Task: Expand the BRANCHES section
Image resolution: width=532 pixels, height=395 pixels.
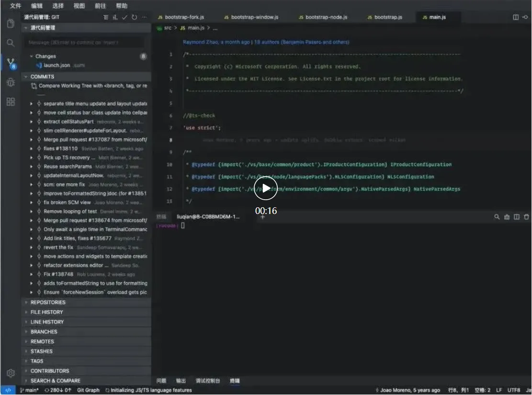Action: click(x=44, y=332)
